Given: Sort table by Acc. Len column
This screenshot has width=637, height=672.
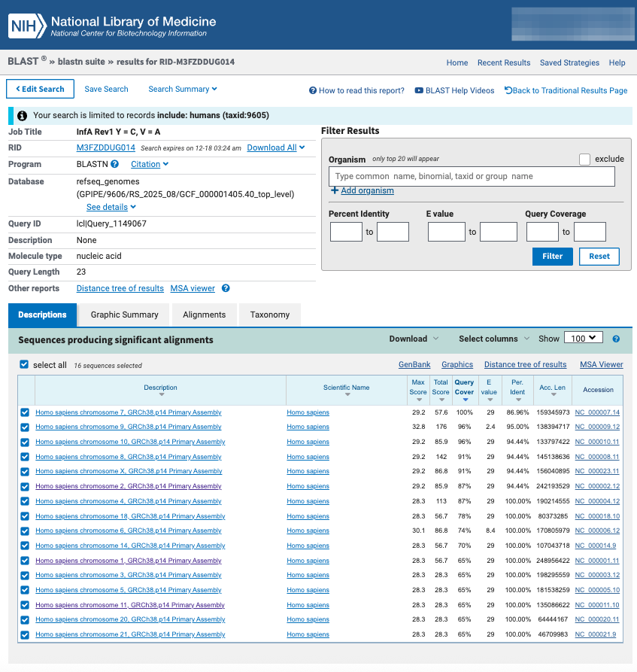Looking at the screenshot, I should (x=552, y=390).
